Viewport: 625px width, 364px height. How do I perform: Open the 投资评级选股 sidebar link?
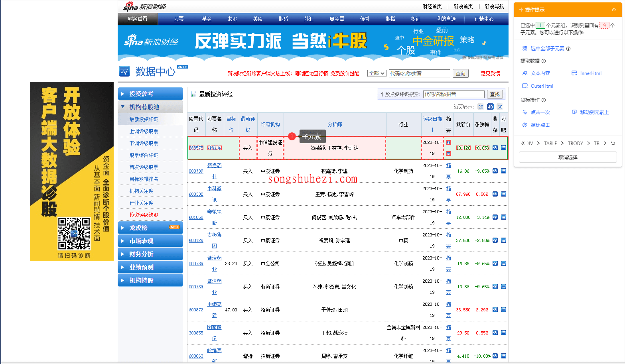pyautogui.click(x=144, y=215)
